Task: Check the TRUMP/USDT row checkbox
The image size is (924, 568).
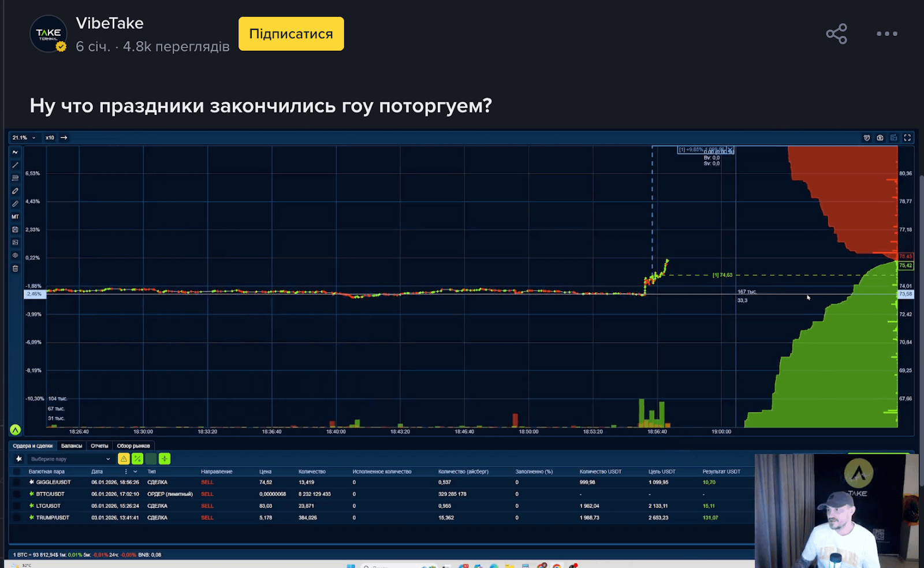Action: click(17, 518)
